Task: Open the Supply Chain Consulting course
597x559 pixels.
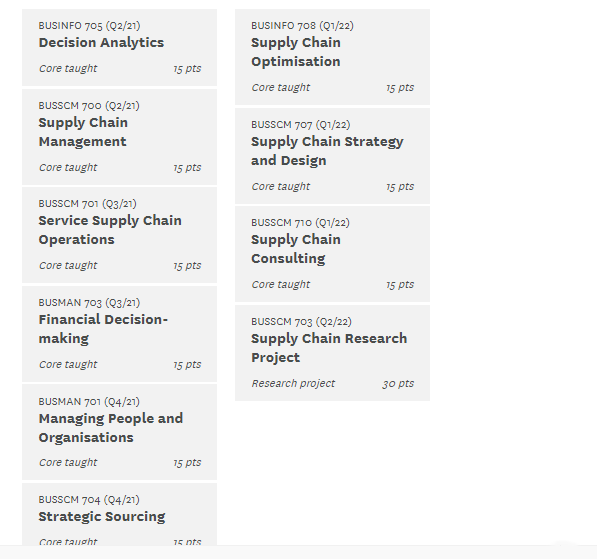Action: pyautogui.click(x=332, y=254)
